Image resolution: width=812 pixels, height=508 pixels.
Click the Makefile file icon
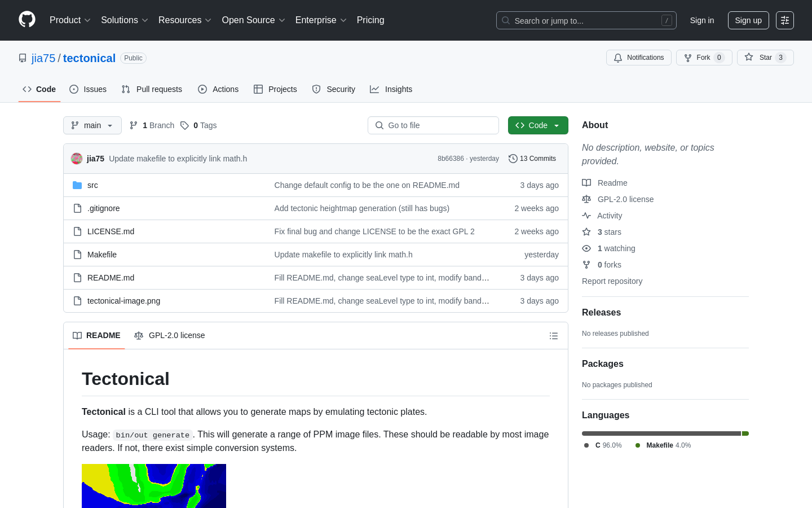point(77,255)
